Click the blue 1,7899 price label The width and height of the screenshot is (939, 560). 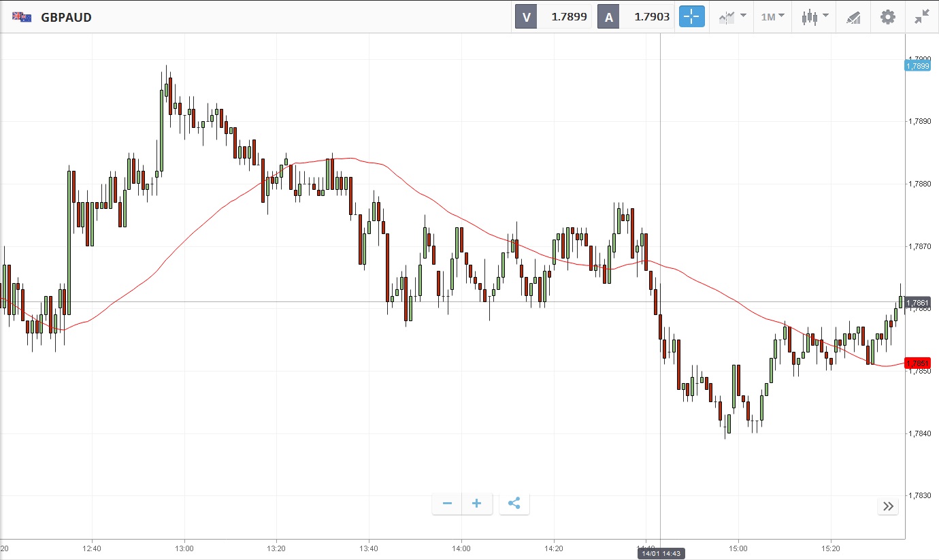coord(917,66)
